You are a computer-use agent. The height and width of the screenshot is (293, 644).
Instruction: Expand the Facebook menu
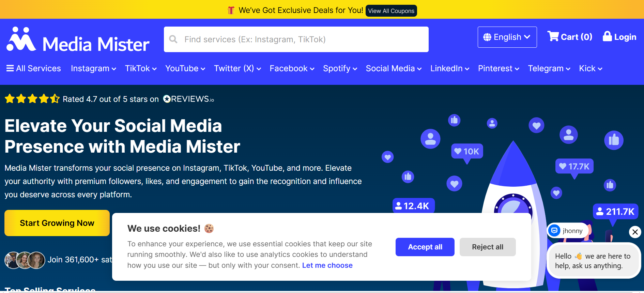pyautogui.click(x=292, y=68)
